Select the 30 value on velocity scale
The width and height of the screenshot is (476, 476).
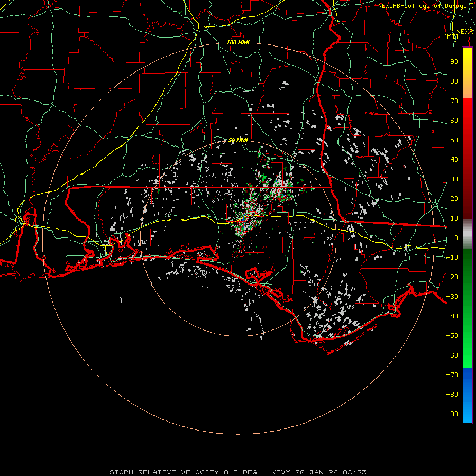coord(454,179)
